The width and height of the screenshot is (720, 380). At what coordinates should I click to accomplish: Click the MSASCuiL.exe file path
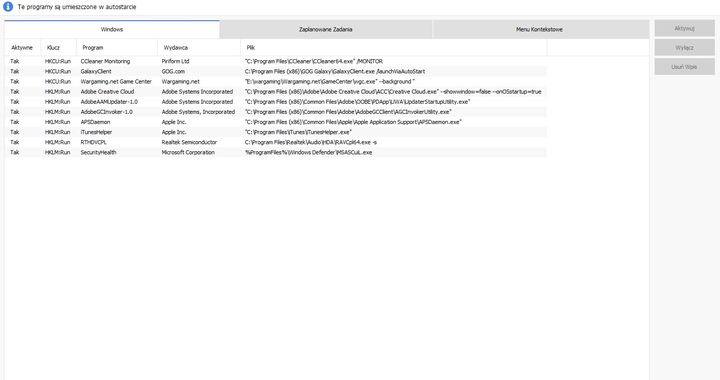tap(309, 152)
